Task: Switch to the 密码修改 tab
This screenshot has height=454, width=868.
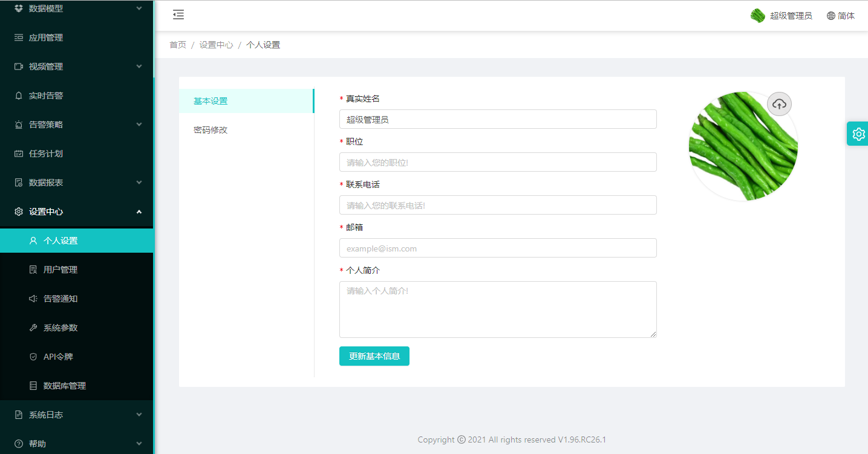Action: (x=210, y=130)
